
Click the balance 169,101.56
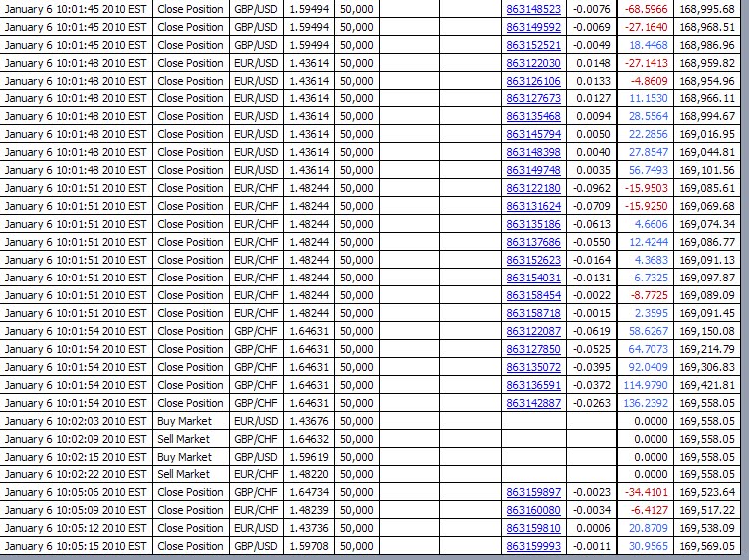[x=707, y=170]
